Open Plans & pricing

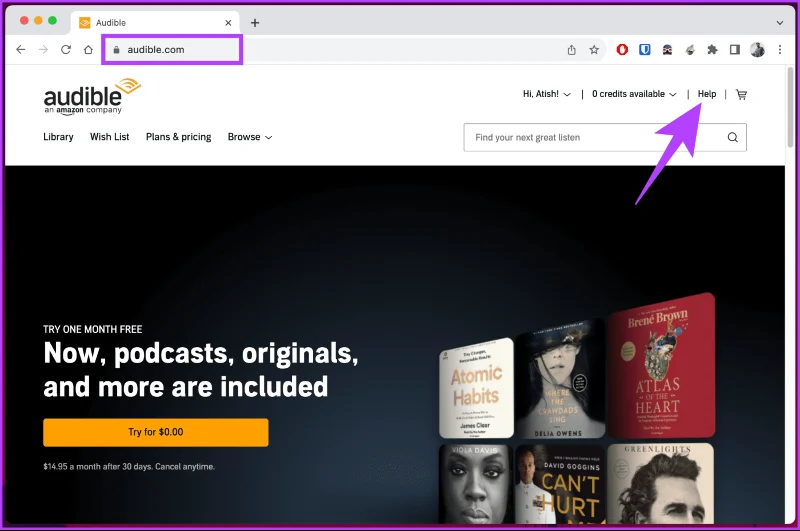179,137
